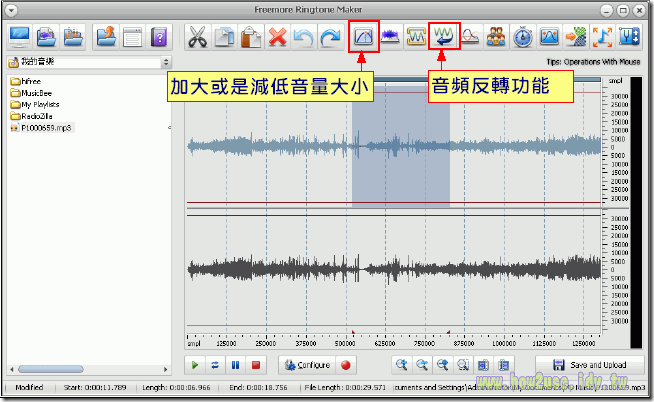Click the Configure button
Image resolution: width=654 pixels, height=402 pixels.
[x=307, y=365]
